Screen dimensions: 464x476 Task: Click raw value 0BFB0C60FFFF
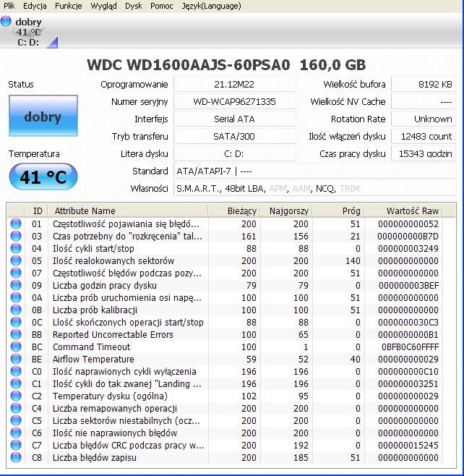(x=410, y=347)
